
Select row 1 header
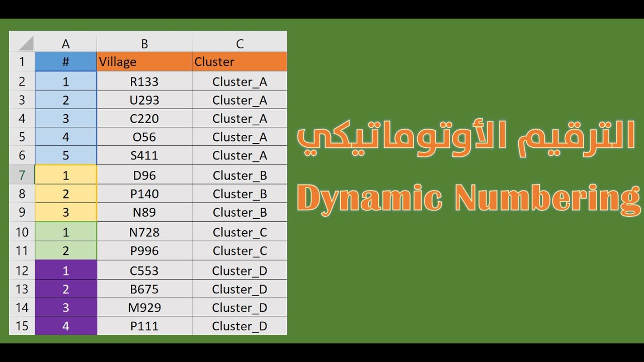(22, 62)
